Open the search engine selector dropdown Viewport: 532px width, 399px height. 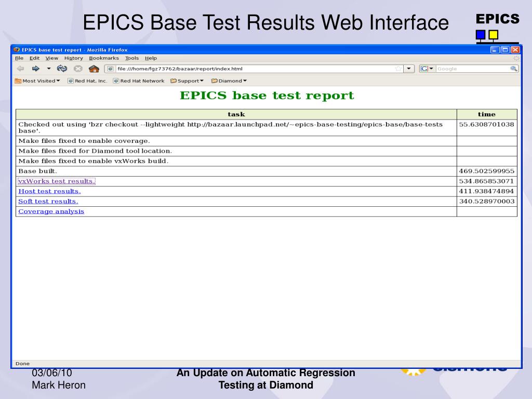427,69
